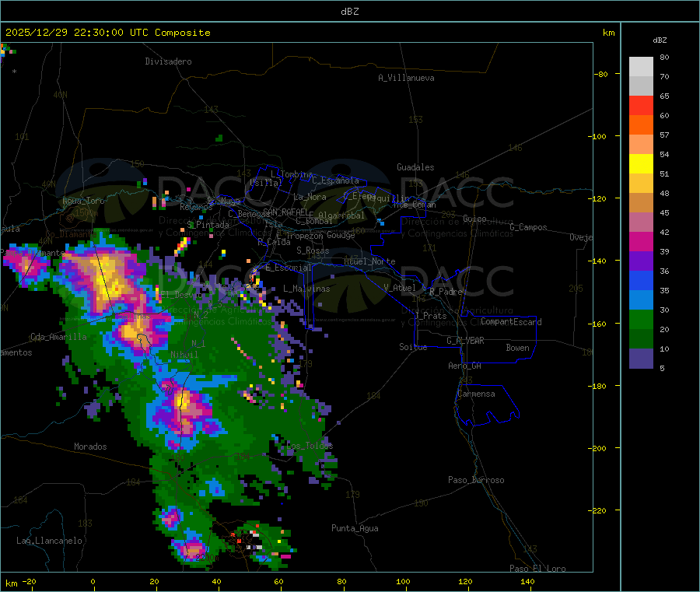Click the 'Goudge' map label

pos(341,235)
